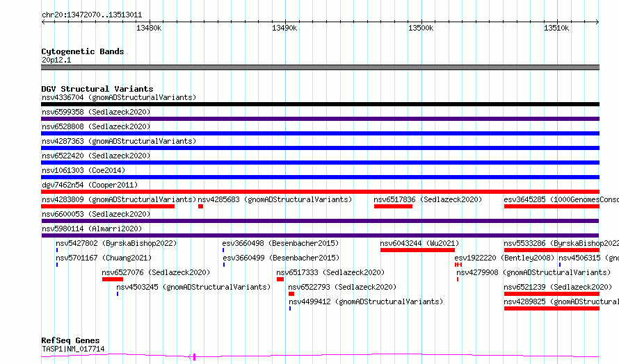This screenshot has width=619, height=364.
Task: Select the red dgv7462n54 variant bar
Action: [x=320, y=192]
